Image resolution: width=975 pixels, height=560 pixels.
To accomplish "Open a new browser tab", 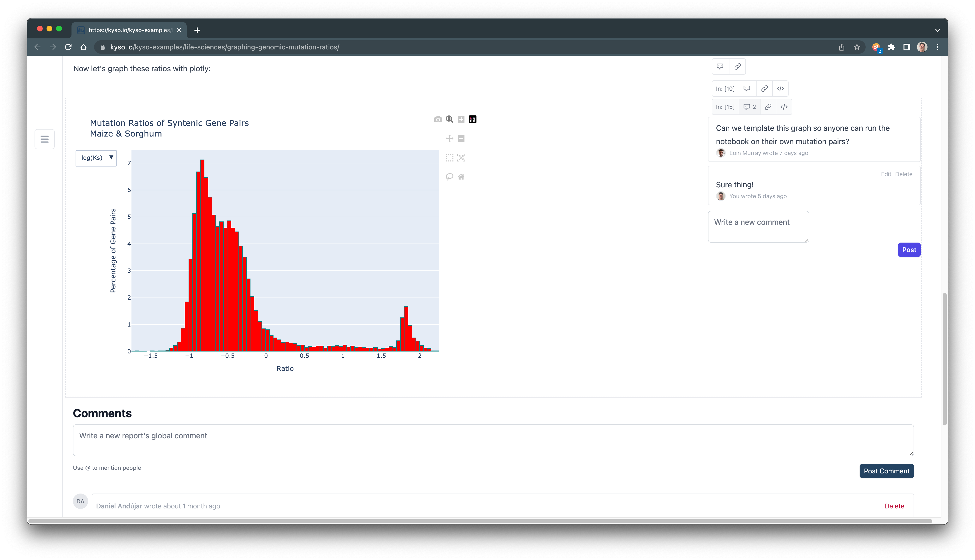I will click(x=197, y=30).
